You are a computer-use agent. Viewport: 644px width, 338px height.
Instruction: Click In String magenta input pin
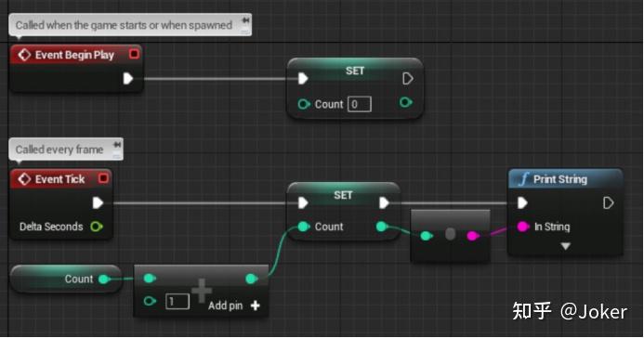click(523, 227)
